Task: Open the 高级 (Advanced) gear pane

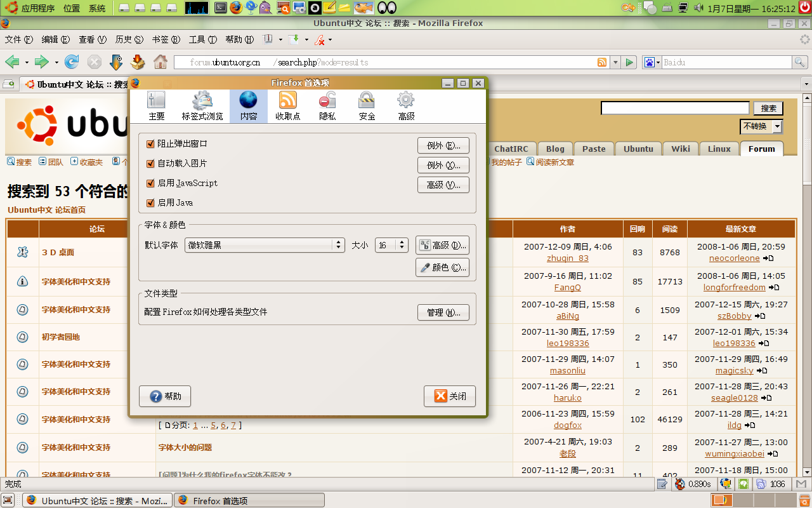Action: pyautogui.click(x=406, y=106)
